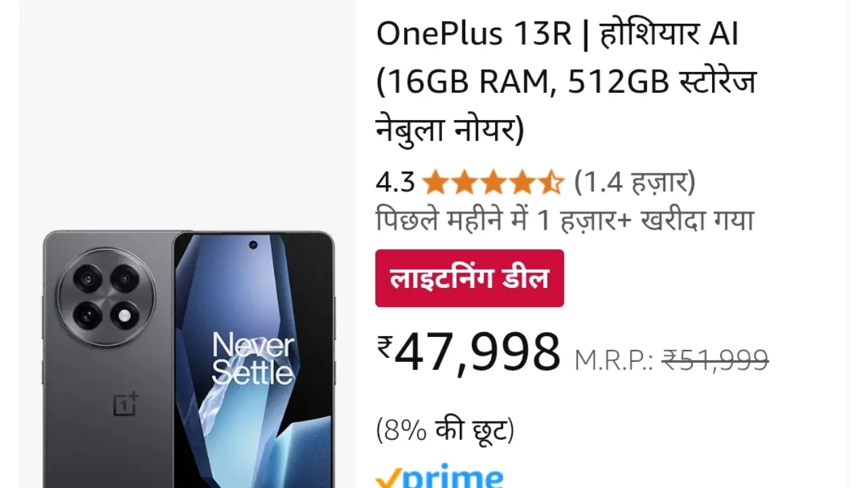The image size is (868, 488).
Task: Click the rupee symbol before 47,998
Action: tap(385, 347)
